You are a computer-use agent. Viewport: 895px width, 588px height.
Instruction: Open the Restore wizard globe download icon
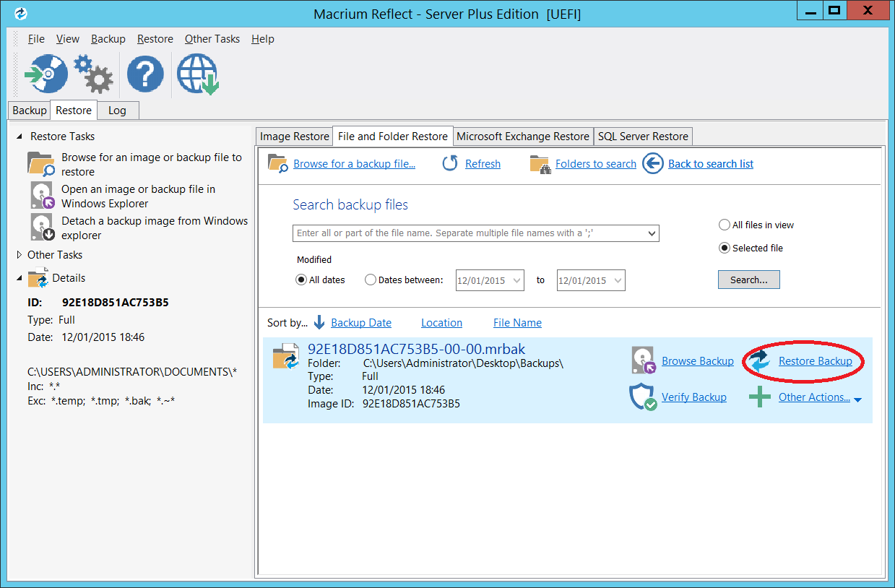tap(196, 73)
